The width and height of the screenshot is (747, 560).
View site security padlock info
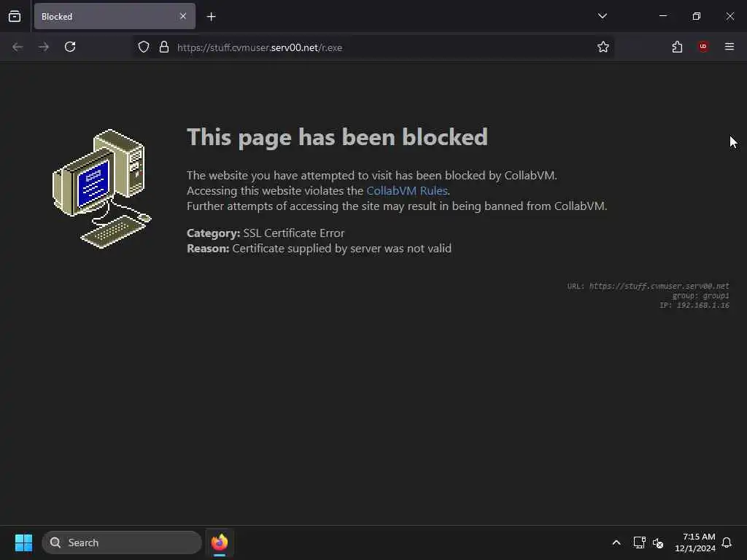point(164,47)
